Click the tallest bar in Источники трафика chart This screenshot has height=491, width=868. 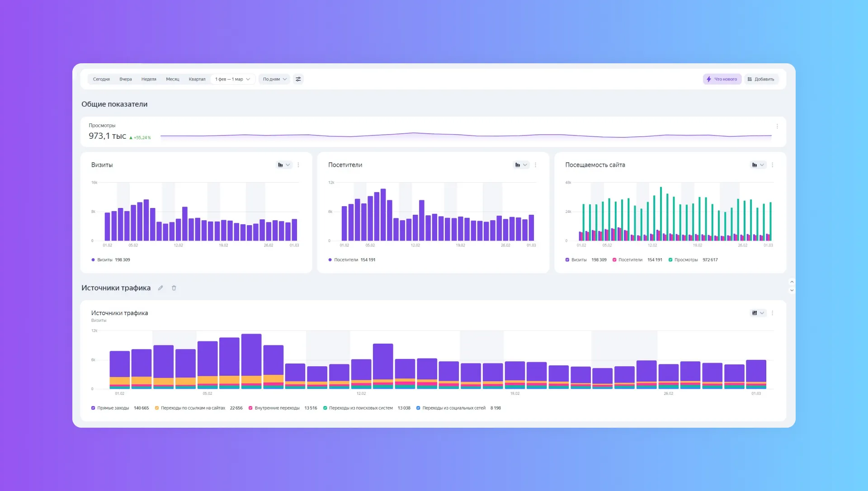tap(251, 361)
